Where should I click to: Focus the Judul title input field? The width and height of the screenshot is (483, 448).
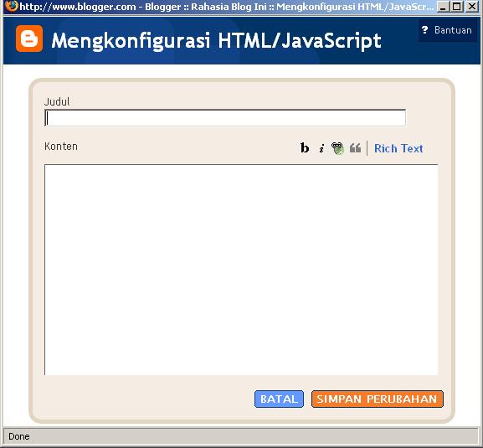tap(225, 118)
